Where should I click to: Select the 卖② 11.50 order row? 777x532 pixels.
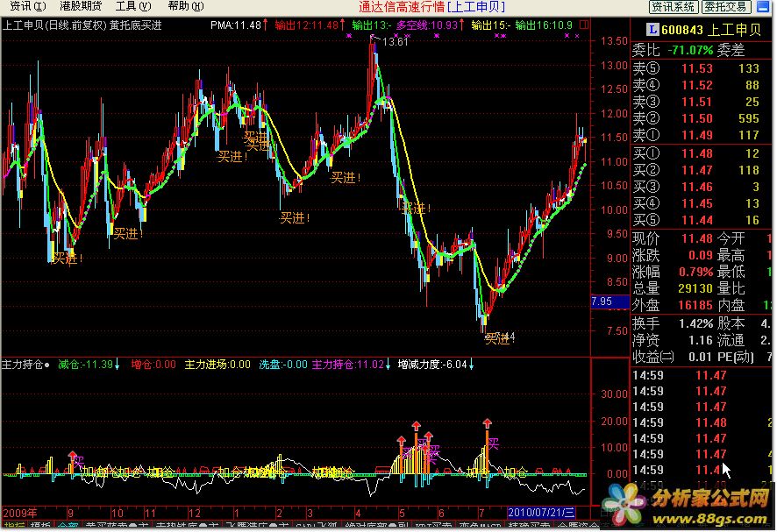[695, 118]
